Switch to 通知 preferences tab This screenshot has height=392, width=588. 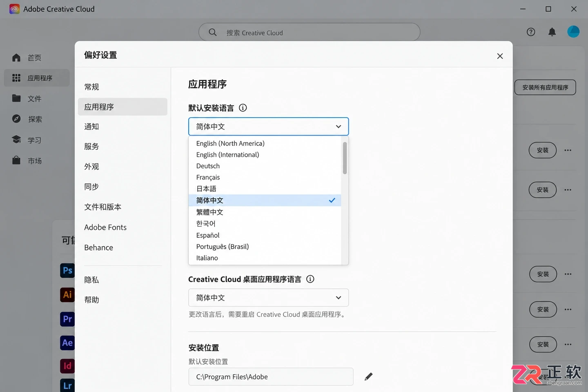pos(122,127)
